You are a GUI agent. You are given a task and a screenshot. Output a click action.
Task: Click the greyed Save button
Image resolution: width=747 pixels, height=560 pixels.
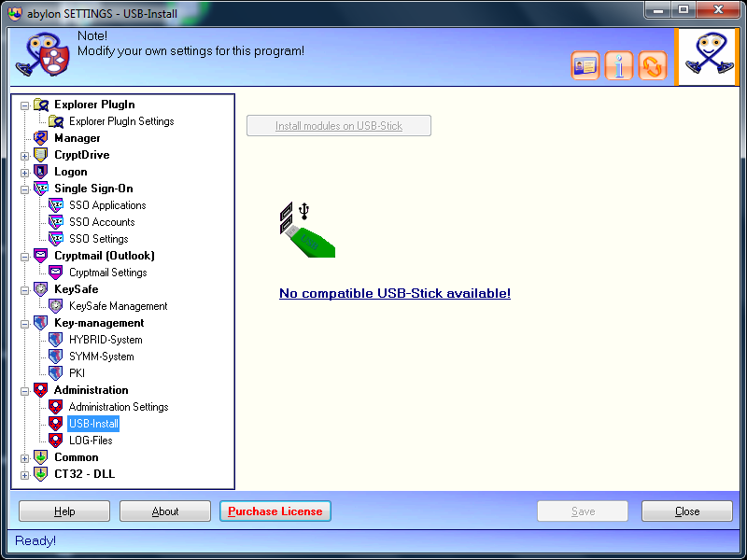(x=583, y=511)
